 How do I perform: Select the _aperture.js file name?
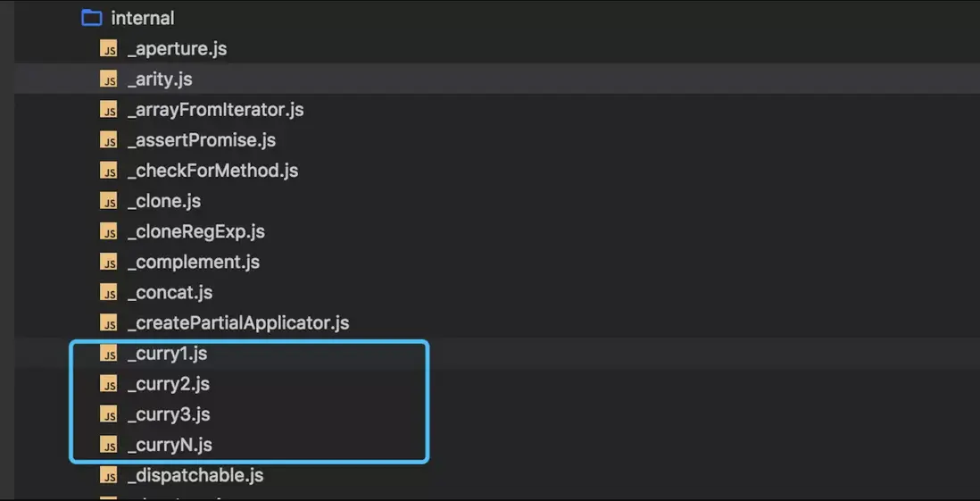tap(177, 49)
